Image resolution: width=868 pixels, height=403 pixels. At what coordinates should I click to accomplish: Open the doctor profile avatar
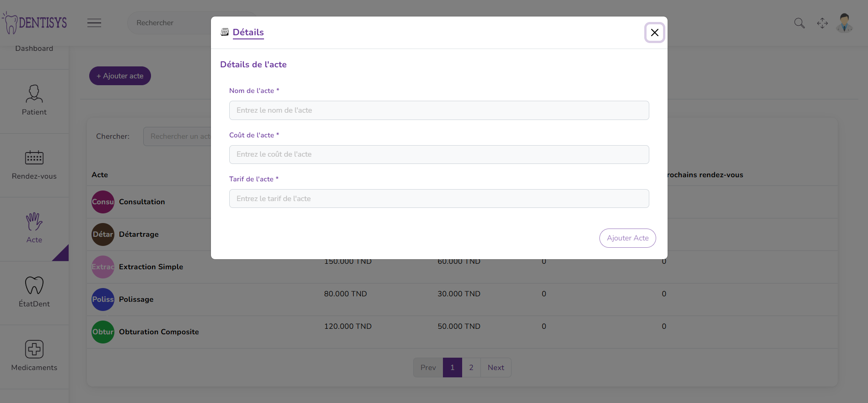pyautogui.click(x=844, y=23)
